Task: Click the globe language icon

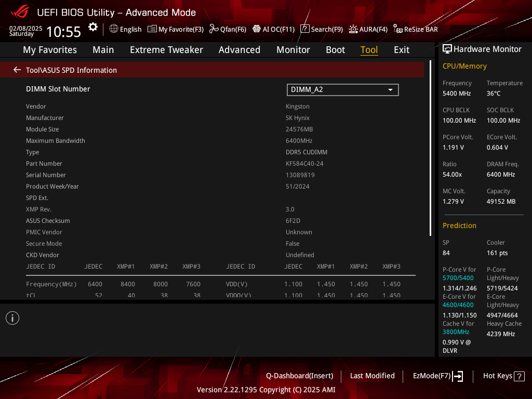Action: point(114,29)
